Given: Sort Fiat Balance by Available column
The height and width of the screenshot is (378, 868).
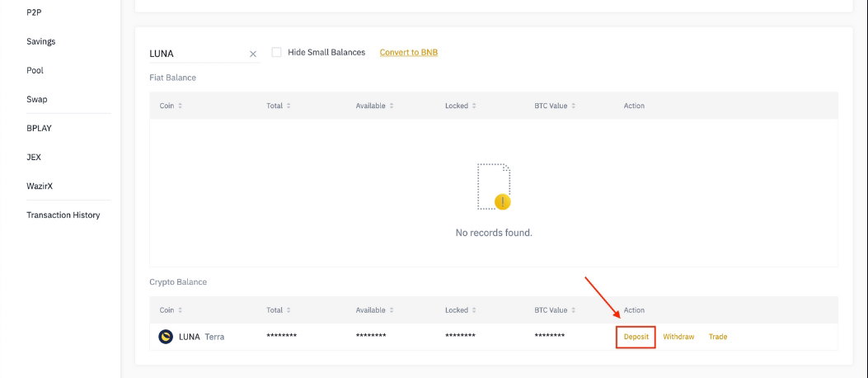Looking at the screenshot, I should [x=374, y=106].
